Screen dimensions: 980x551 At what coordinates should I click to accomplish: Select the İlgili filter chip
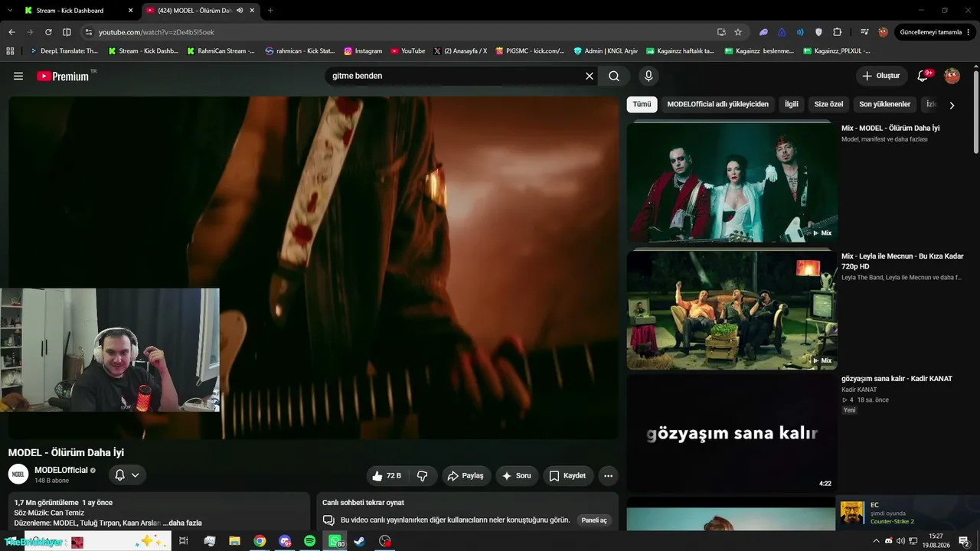click(x=792, y=104)
